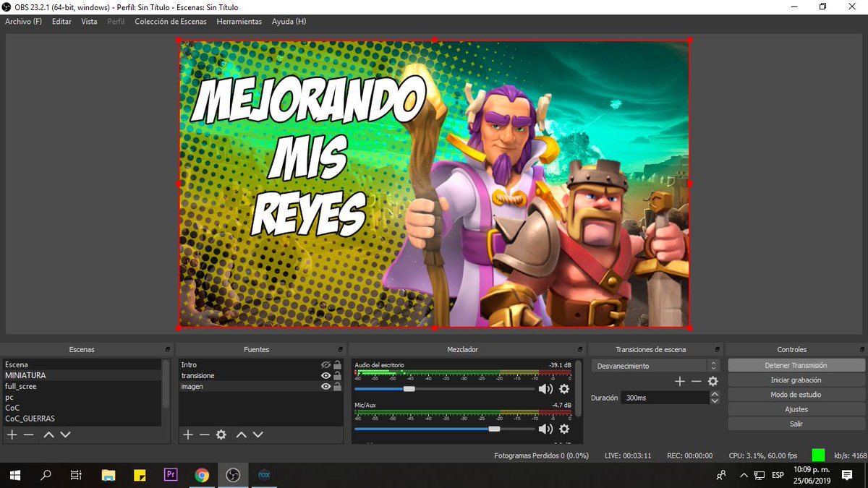Image resolution: width=868 pixels, height=488 pixels.
Task: Select the full_scree scene
Action: tap(82, 387)
